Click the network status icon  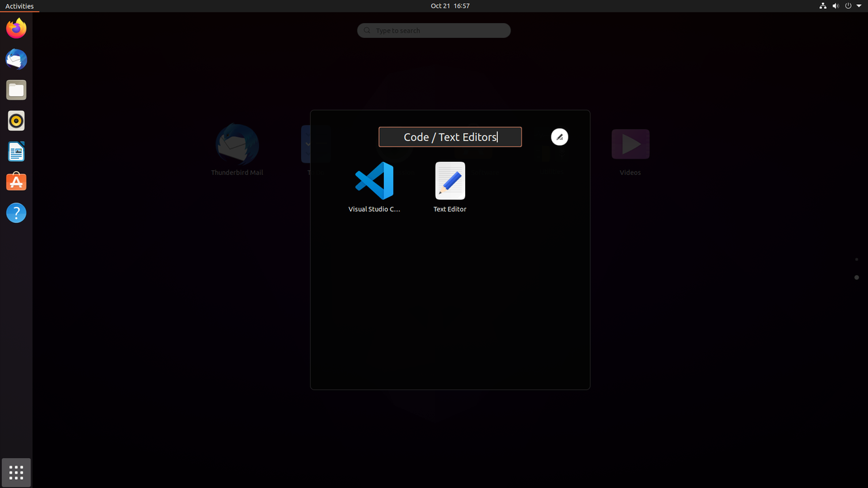pyautogui.click(x=823, y=5)
